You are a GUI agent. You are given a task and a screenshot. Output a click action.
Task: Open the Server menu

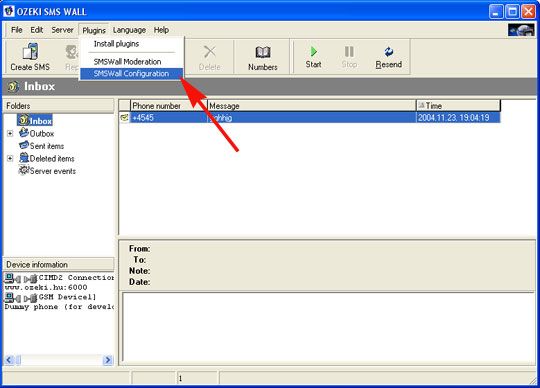pyautogui.click(x=62, y=30)
